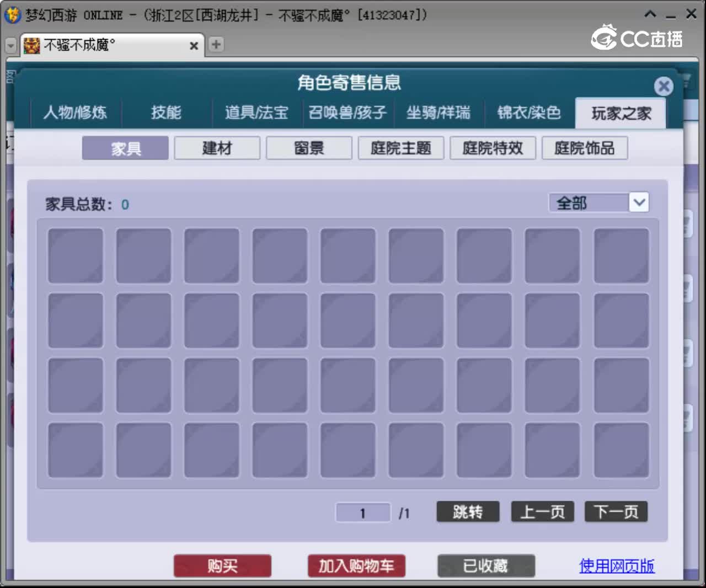The image size is (706, 588).
Task: Go to next page with 下一页
Action: (616, 512)
